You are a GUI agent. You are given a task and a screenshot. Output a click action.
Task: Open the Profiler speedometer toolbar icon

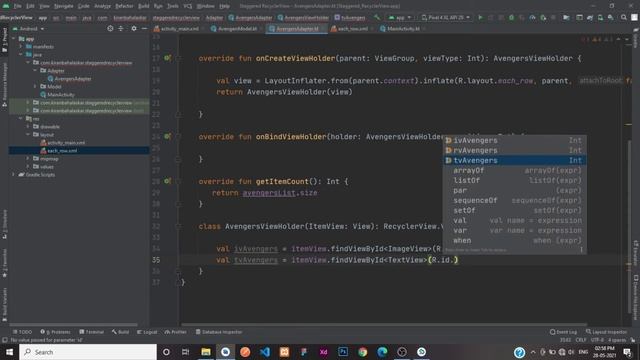click(x=533, y=18)
